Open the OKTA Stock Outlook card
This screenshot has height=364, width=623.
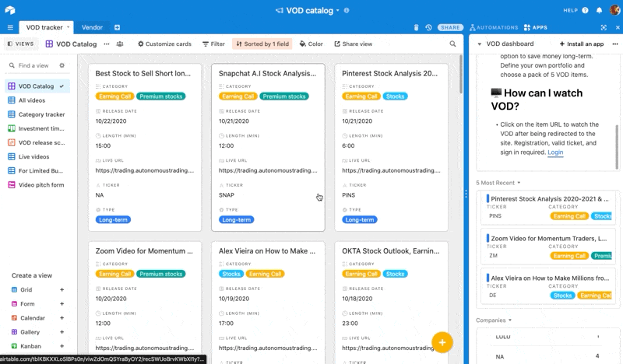[x=392, y=303]
